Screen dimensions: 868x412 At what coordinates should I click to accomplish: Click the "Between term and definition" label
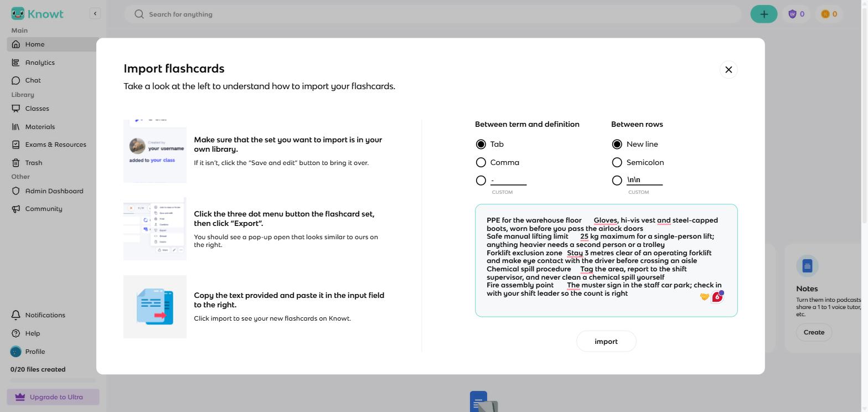(x=527, y=124)
